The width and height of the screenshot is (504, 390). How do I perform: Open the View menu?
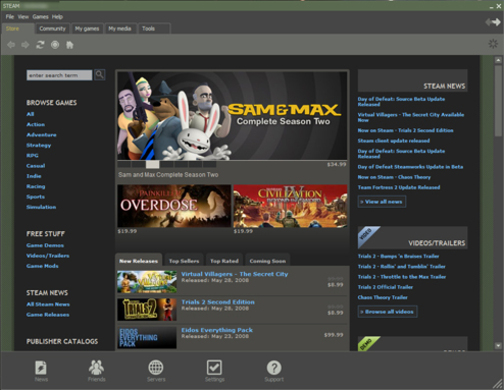point(23,17)
